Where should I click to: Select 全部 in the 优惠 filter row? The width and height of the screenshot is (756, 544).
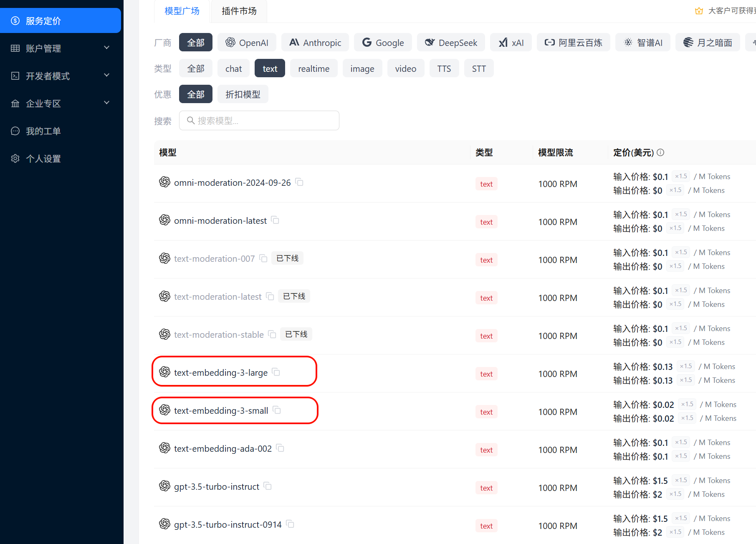point(196,94)
